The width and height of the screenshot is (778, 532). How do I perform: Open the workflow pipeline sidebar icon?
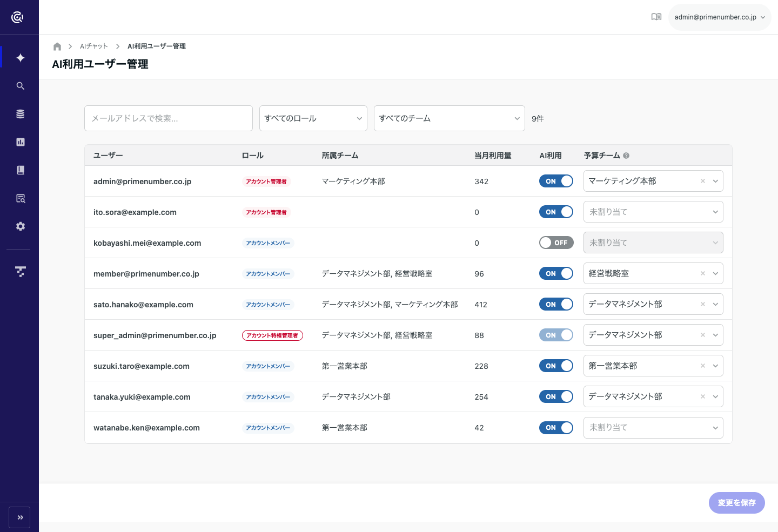21,272
